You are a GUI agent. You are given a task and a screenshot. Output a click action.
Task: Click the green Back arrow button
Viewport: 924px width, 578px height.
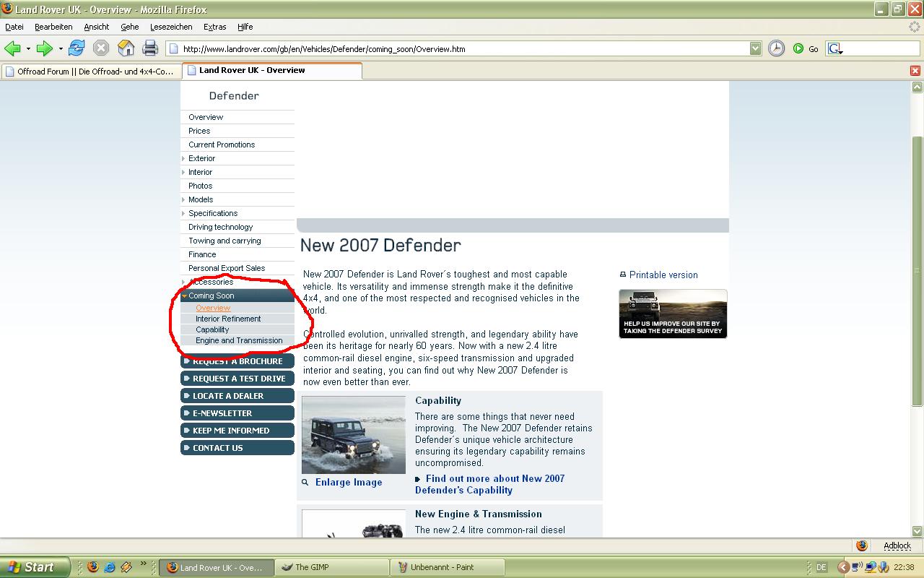[12, 48]
